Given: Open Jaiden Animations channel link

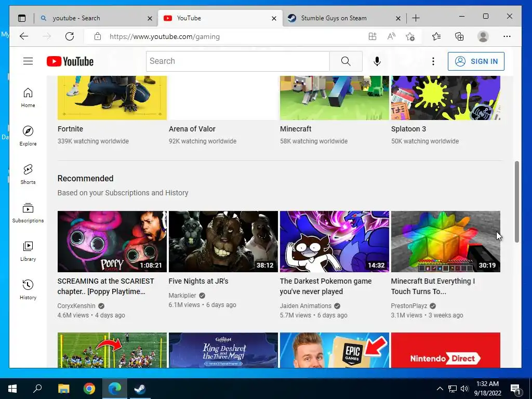Looking at the screenshot, I should pos(305,305).
